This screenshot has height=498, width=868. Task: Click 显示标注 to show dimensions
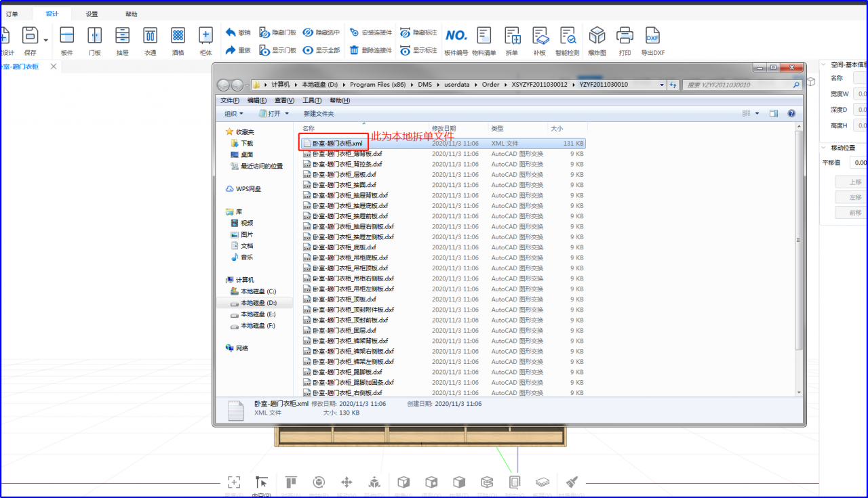point(418,50)
